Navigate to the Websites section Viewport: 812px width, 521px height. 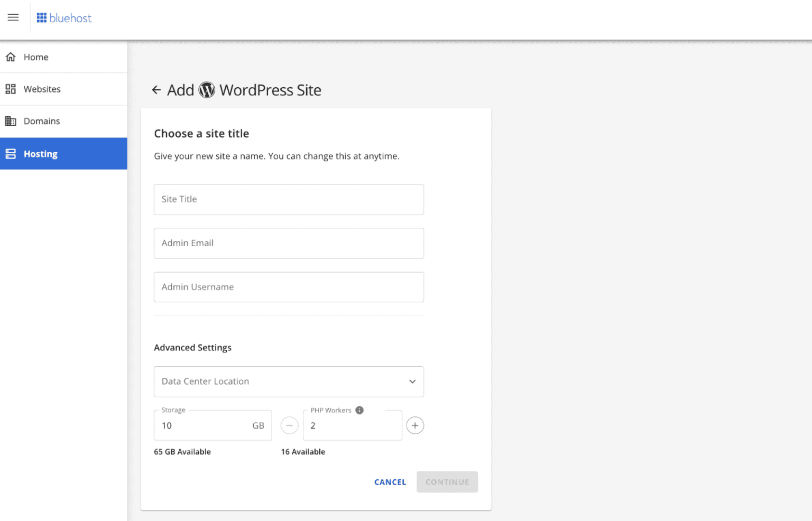click(x=42, y=89)
